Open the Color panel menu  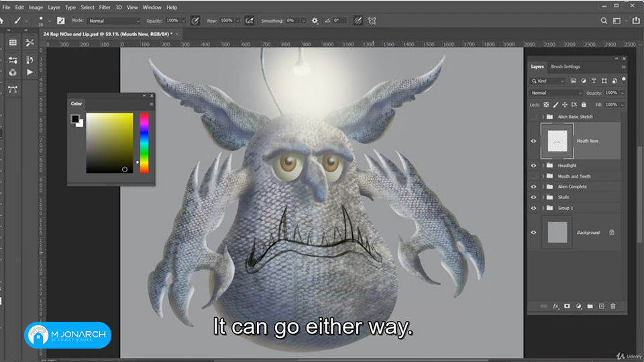(151, 105)
